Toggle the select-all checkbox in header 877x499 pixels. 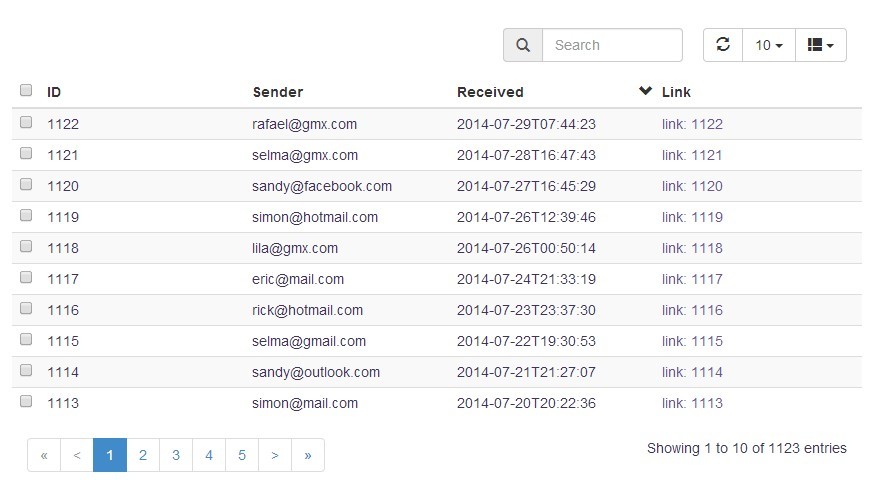26,91
